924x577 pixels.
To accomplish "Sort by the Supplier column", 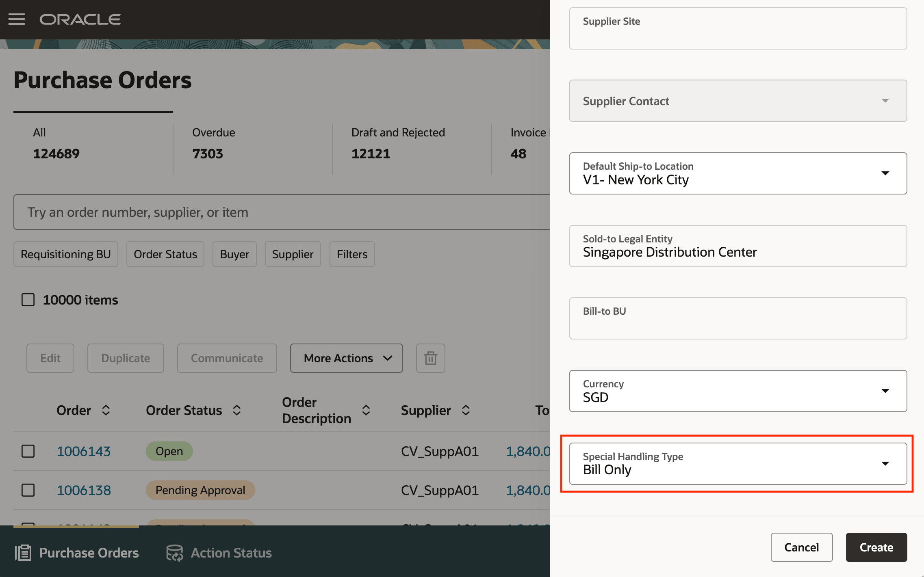I will click(x=466, y=410).
